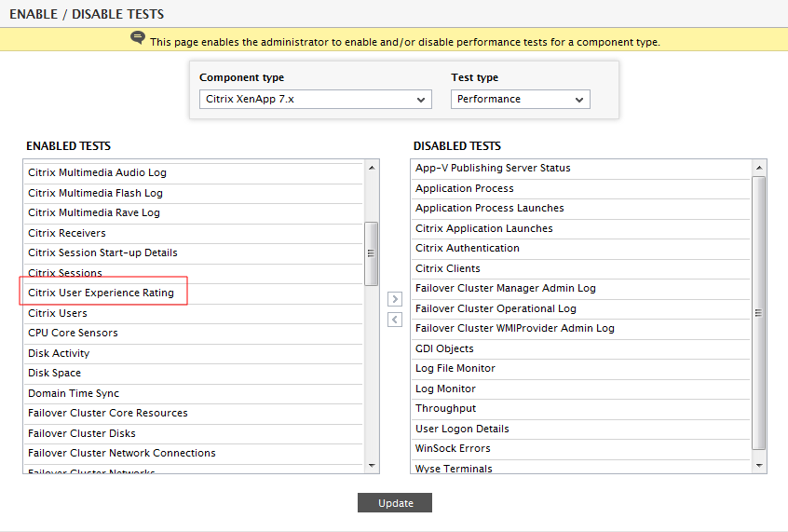
Task: Select Citrix Multimedia Rave Log test
Action: click(x=194, y=212)
